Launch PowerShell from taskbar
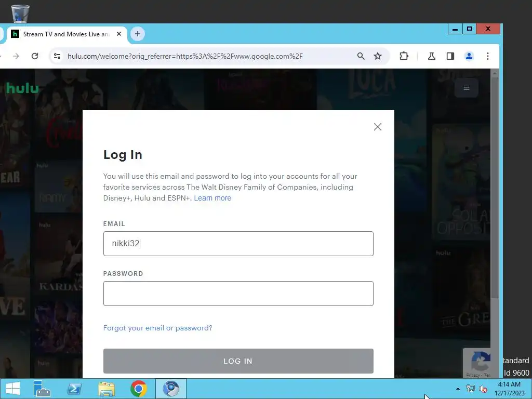532x399 pixels. pyautogui.click(x=74, y=389)
